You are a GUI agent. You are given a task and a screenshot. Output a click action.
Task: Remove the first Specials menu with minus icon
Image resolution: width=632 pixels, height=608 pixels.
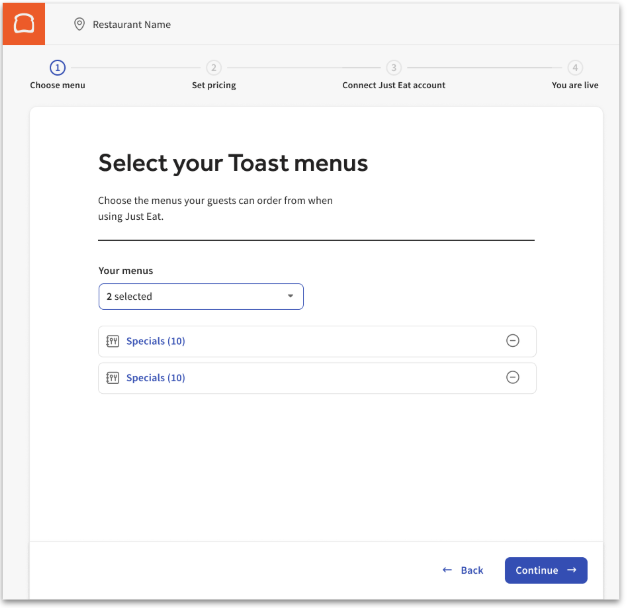(x=513, y=341)
